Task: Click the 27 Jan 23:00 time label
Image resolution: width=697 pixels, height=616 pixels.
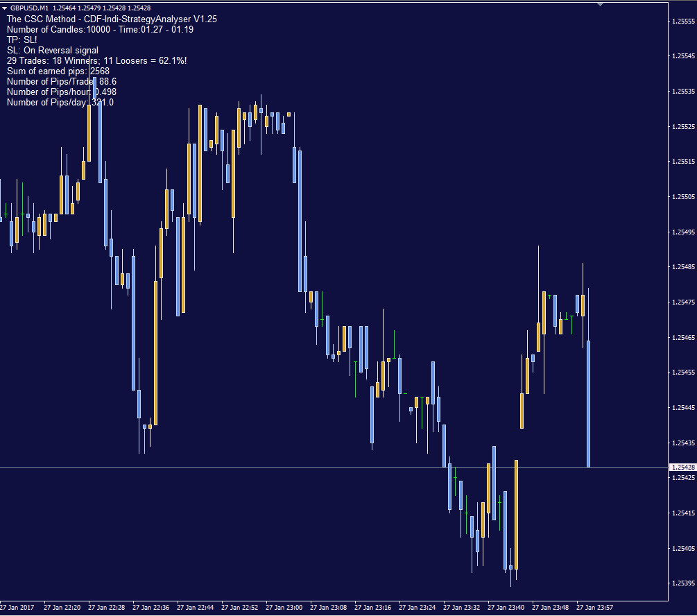Action: tap(284, 607)
